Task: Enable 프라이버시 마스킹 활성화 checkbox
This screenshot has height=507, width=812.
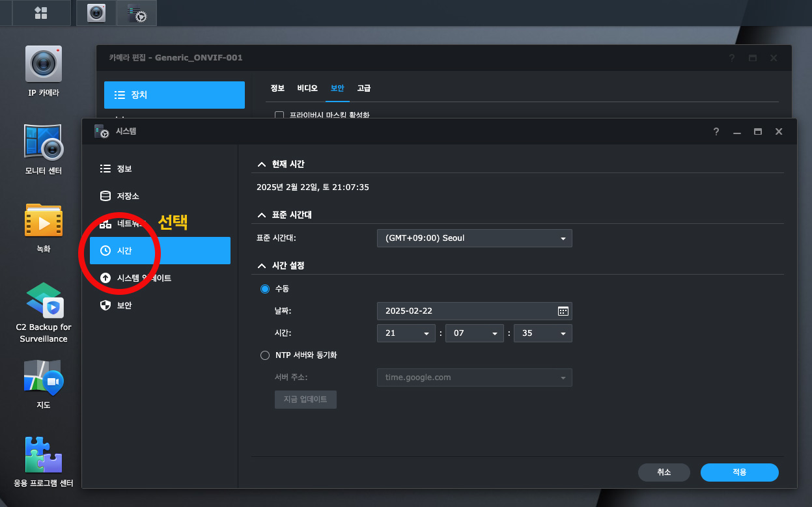Action: [x=279, y=115]
